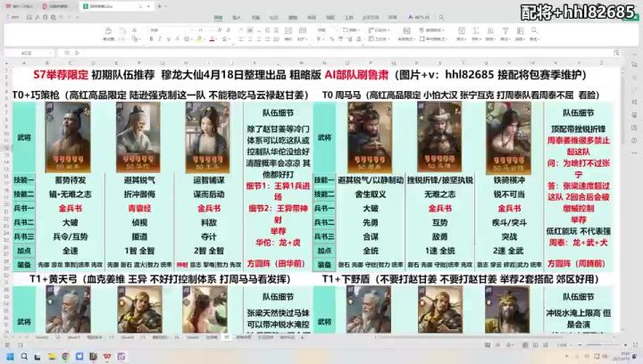The image size is (643, 364).
Task: Click the zoom in plus icon
Action: click(625, 345)
